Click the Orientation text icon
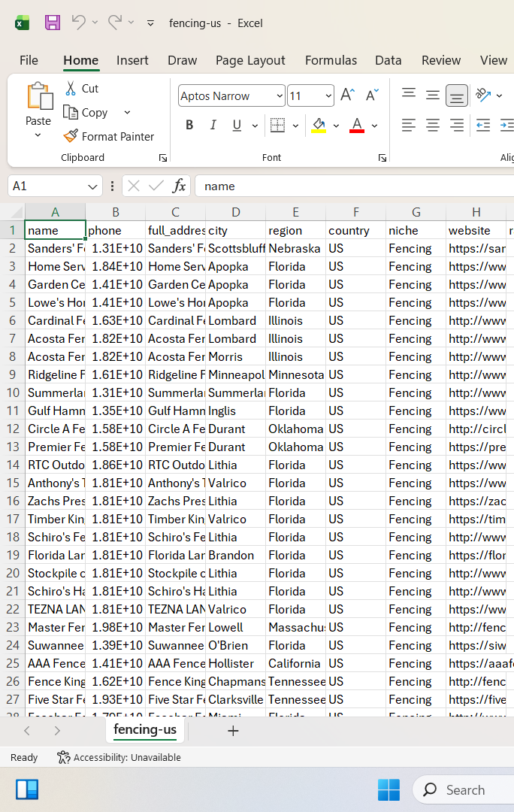 [483, 95]
